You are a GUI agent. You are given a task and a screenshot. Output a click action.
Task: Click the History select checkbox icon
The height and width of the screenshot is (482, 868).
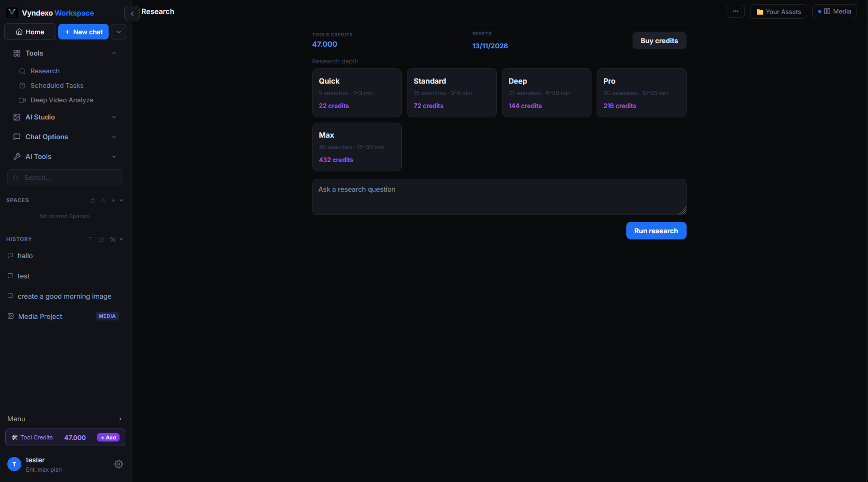[x=101, y=239]
